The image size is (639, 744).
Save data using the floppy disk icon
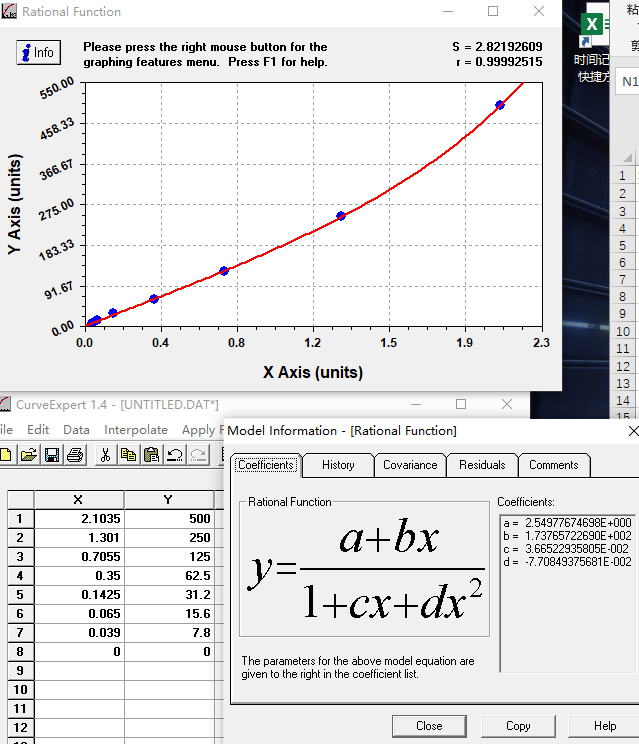pyautogui.click(x=52, y=455)
